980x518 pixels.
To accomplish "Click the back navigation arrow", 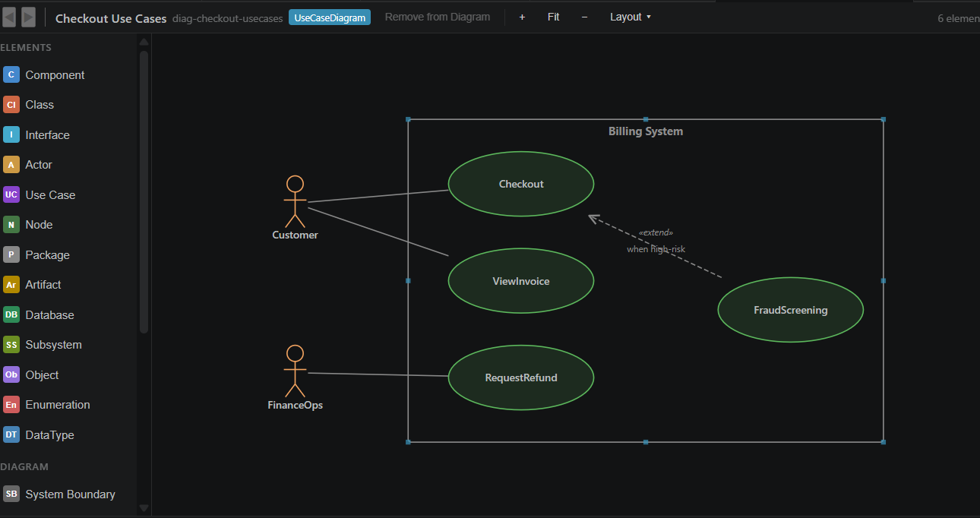I will pos(10,16).
